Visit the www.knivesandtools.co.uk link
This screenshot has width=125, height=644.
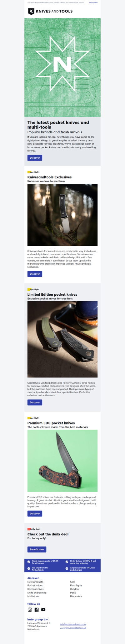click(73, 628)
